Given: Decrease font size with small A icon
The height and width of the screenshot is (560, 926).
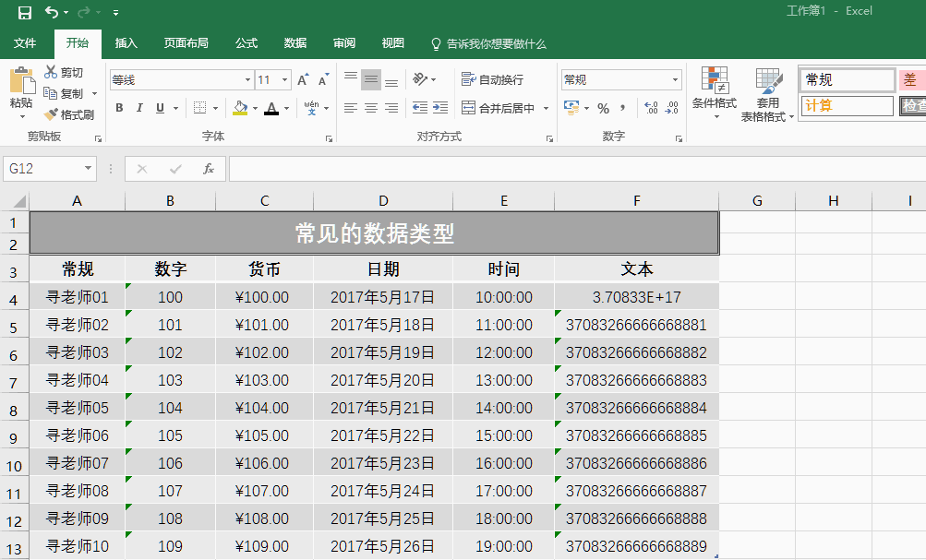Looking at the screenshot, I should coord(323,79).
